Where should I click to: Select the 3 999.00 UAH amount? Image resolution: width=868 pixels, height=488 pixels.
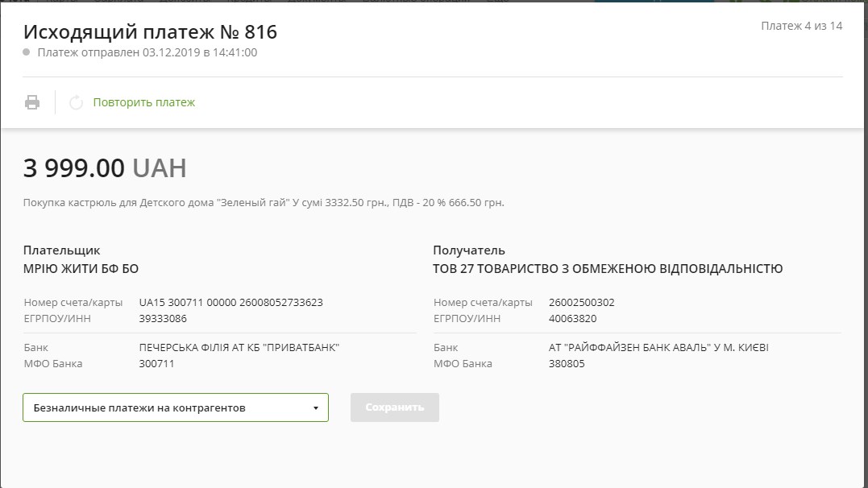[x=105, y=167]
